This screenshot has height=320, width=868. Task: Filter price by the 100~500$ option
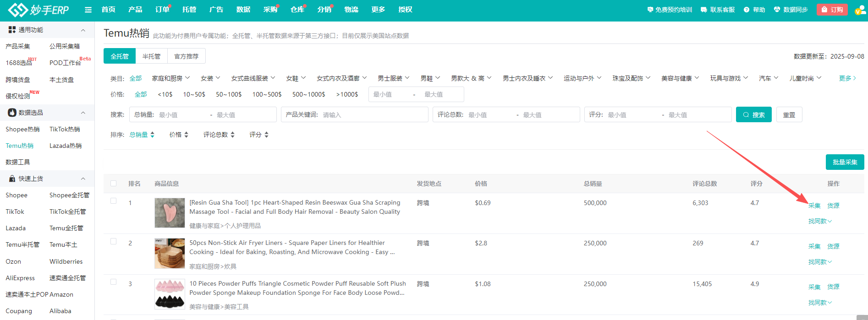tap(267, 94)
